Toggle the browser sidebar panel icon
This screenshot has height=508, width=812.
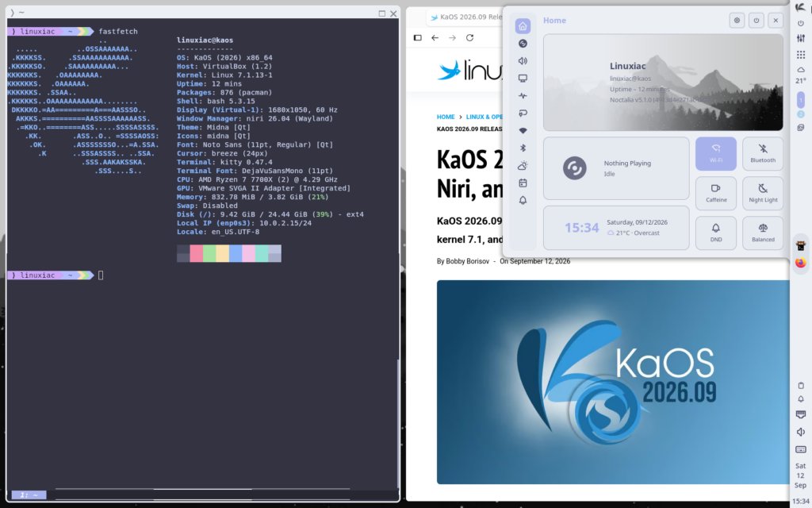pos(417,38)
